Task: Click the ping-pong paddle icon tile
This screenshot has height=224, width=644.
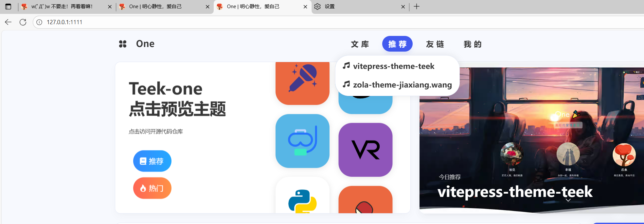Action: (366, 200)
